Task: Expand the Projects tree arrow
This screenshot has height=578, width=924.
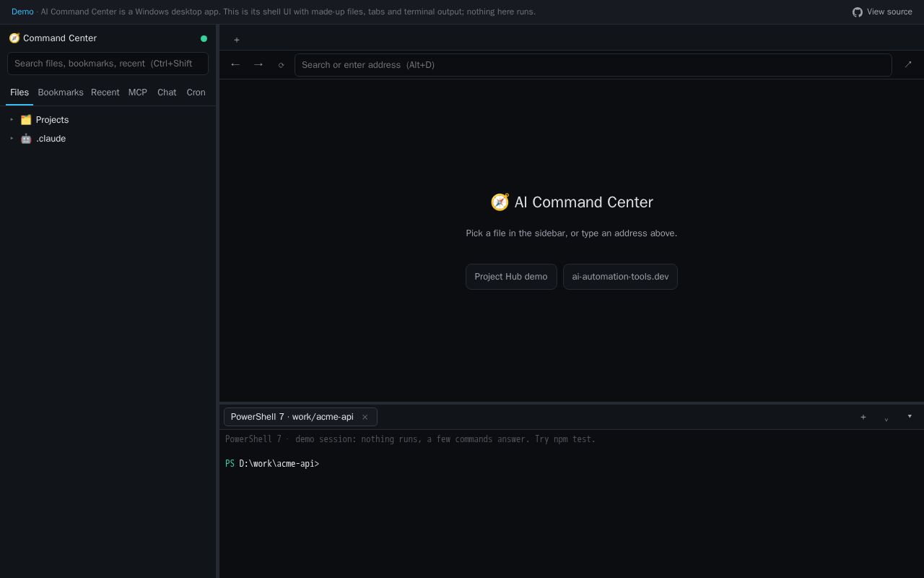Action: [12, 119]
